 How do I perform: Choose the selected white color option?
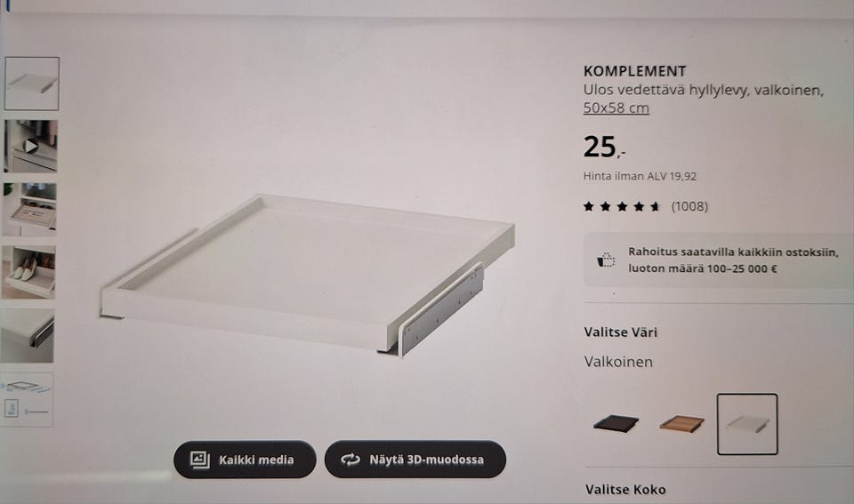coord(747,424)
